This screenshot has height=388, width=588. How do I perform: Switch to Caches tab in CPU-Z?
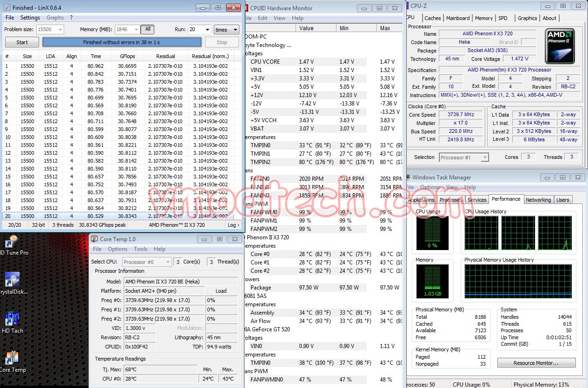[433, 18]
